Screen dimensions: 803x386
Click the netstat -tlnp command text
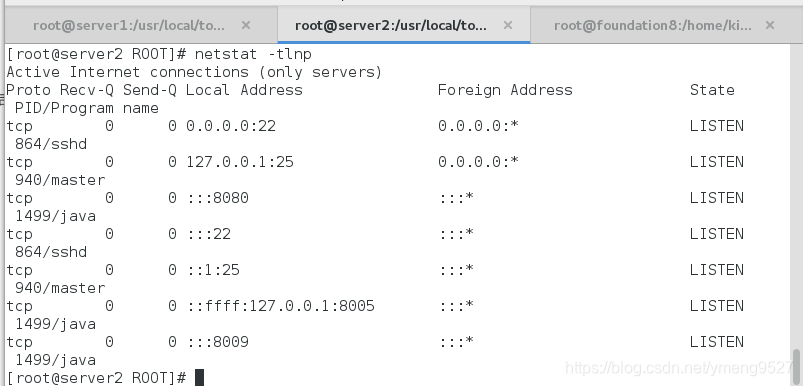(x=253, y=54)
